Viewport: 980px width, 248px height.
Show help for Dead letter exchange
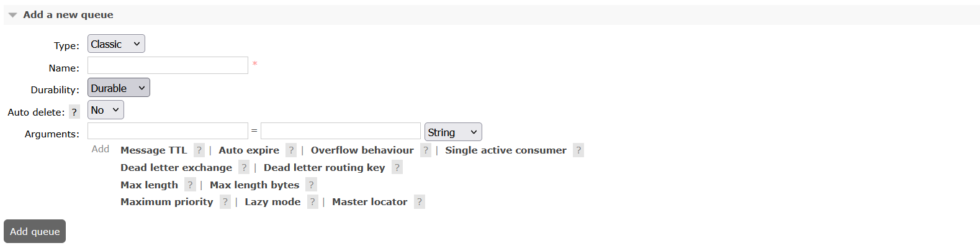(x=244, y=167)
